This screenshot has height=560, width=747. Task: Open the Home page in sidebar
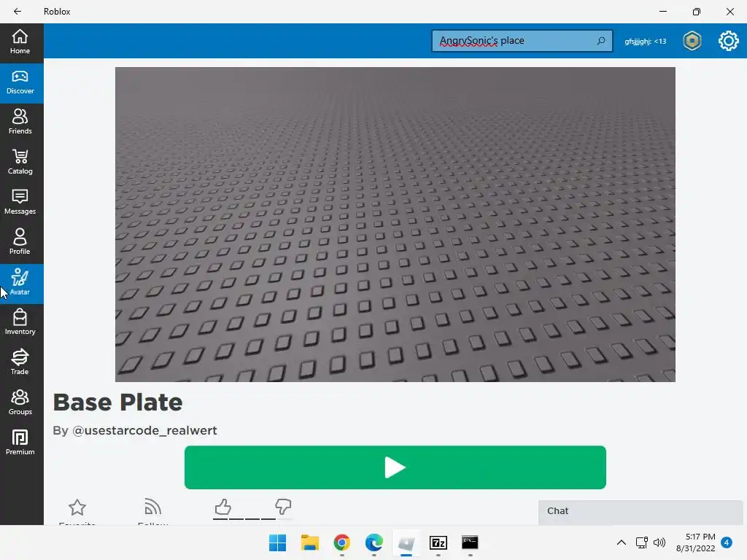pyautogui.click(x=20, y=42)
